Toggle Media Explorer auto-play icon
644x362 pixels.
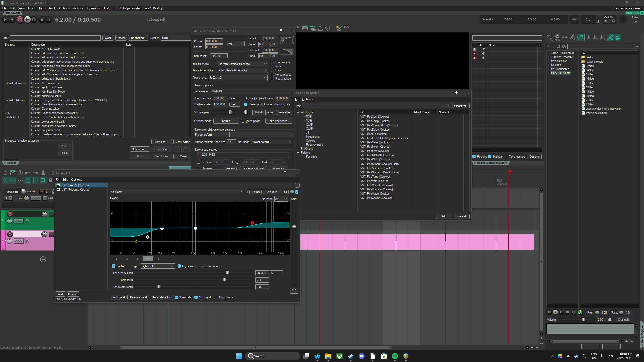pyautogui.click(x=557, y=37)
